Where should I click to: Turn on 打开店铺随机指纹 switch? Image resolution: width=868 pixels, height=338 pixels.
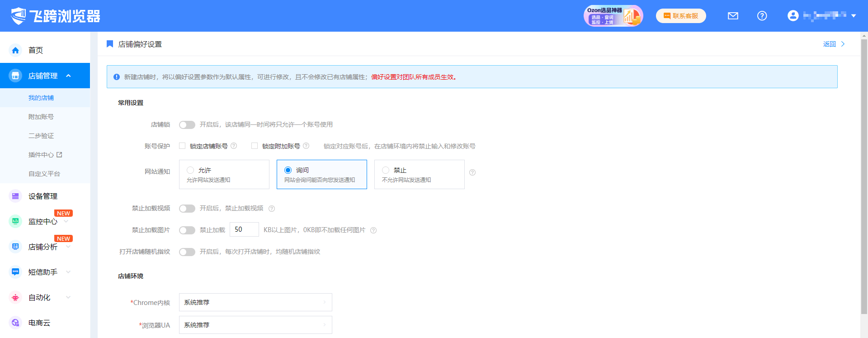[x=187, y=252]
